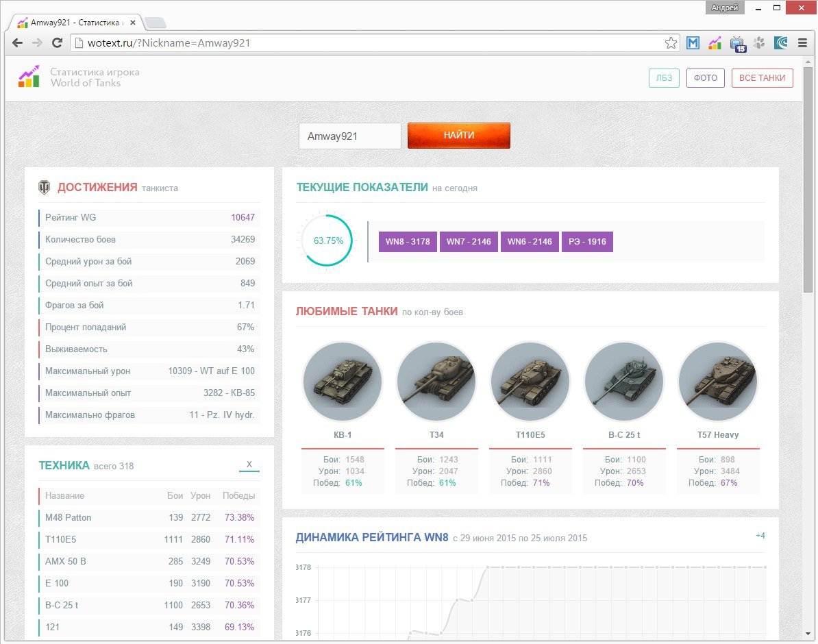The height and width of the screenshot is (644, 818).
Task: Sort vehicle table by Победы column
Action: (239, 496)
